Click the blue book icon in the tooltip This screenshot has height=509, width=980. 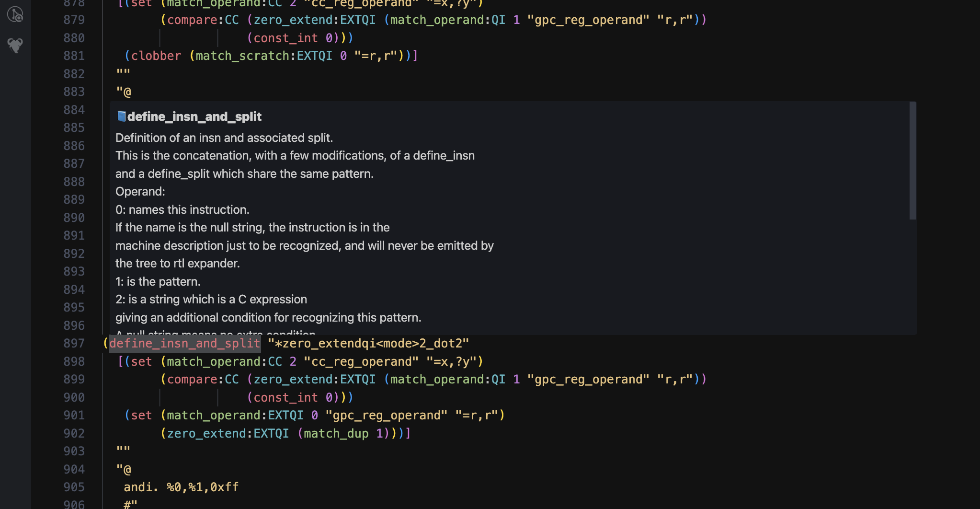click(x=121, y=116)
